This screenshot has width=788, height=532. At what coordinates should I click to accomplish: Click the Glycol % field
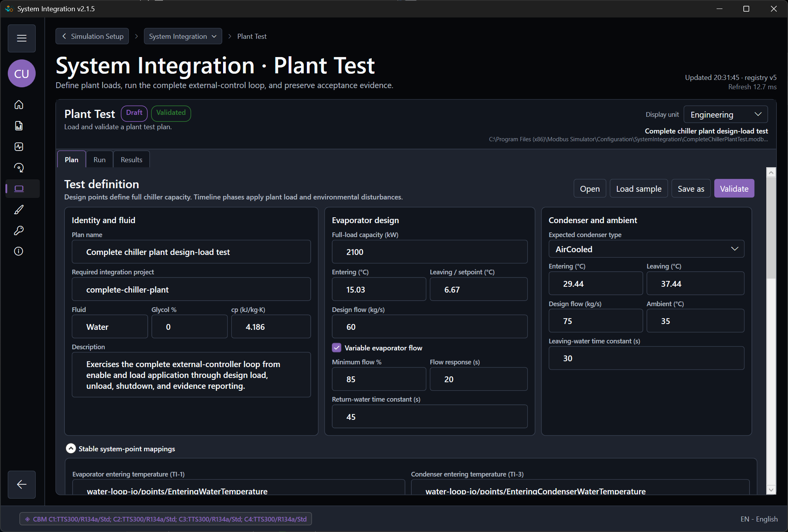189,327
